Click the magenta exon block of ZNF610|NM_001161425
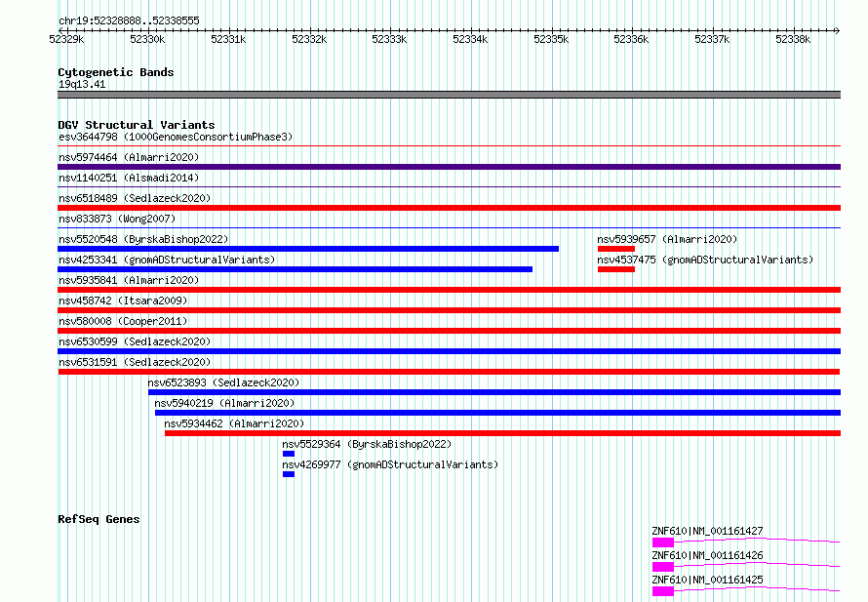This screenshot has height=602, width=868. (663, 591)
